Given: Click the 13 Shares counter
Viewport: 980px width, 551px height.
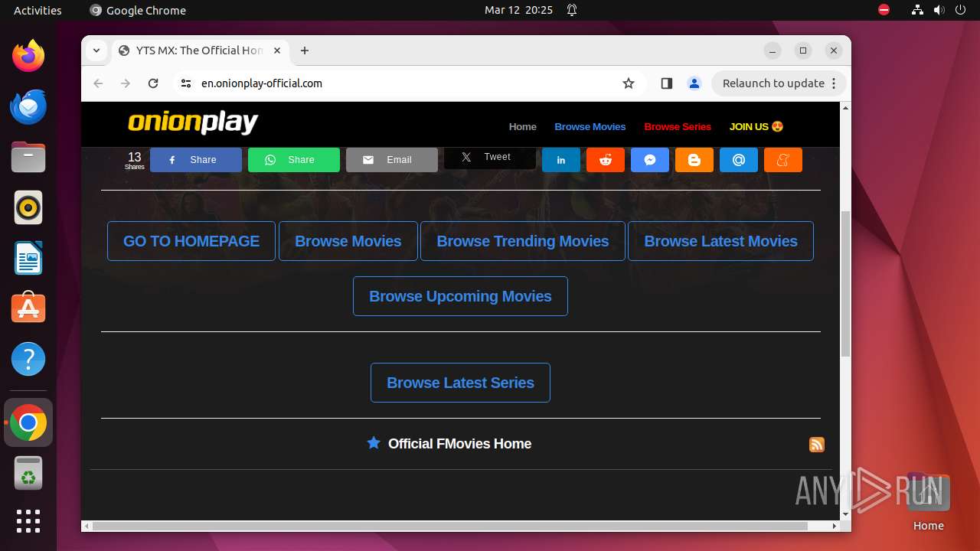Looking at the screenshot, I should (135, 160).
